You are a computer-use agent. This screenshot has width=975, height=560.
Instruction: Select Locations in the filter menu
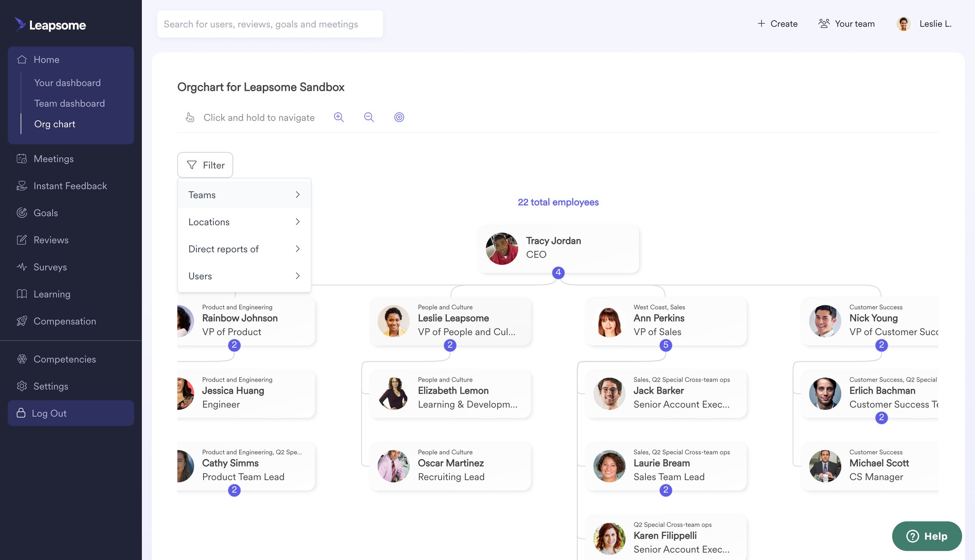tap(244, 222)
